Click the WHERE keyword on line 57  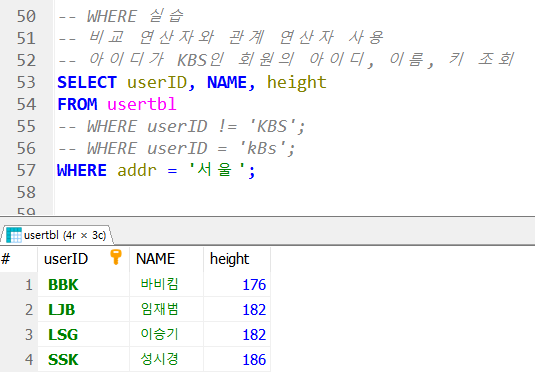(x=82, y=171)
